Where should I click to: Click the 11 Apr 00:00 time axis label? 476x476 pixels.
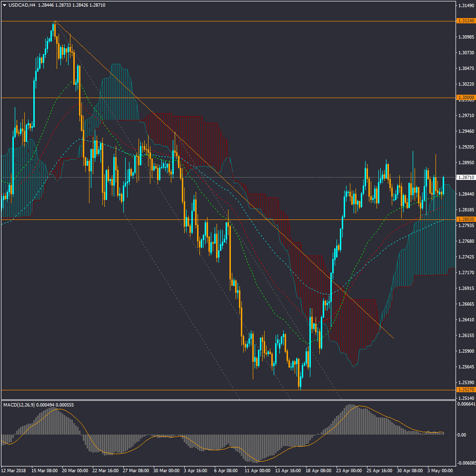[x=257, y=470]
